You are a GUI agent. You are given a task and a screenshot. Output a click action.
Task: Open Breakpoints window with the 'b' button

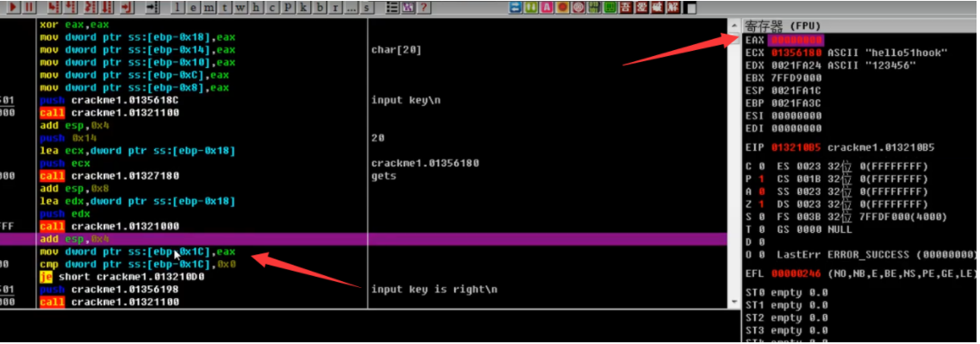(x=320, y=8)
